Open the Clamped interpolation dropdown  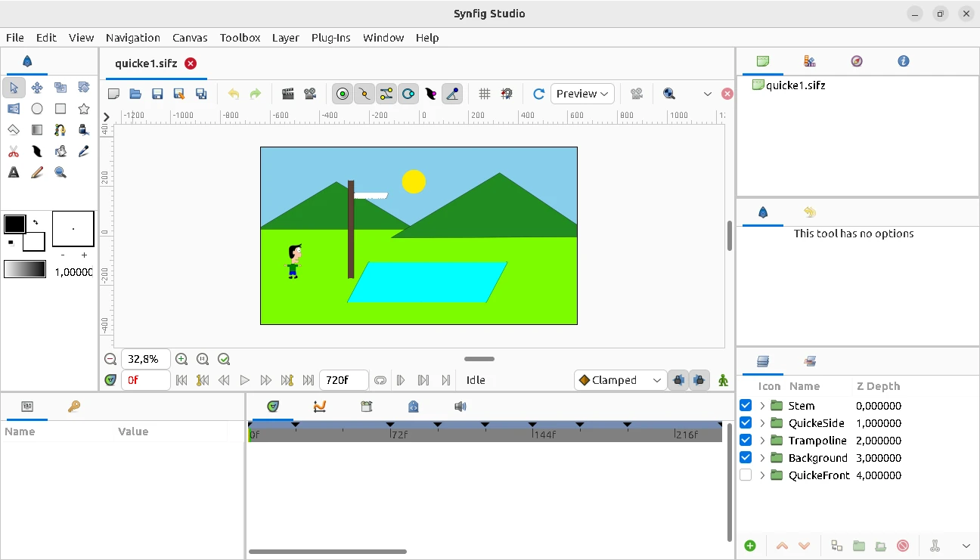coord(620,380)
